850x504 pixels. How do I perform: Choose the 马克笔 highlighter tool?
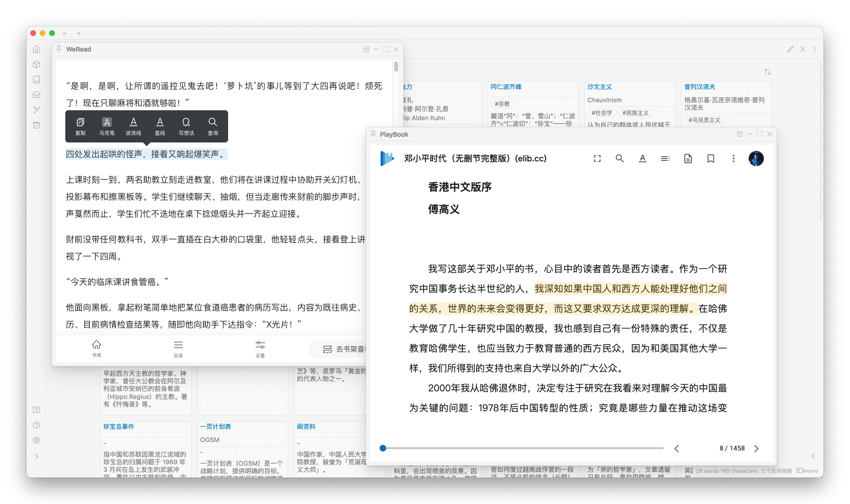(x=107, y=126)
